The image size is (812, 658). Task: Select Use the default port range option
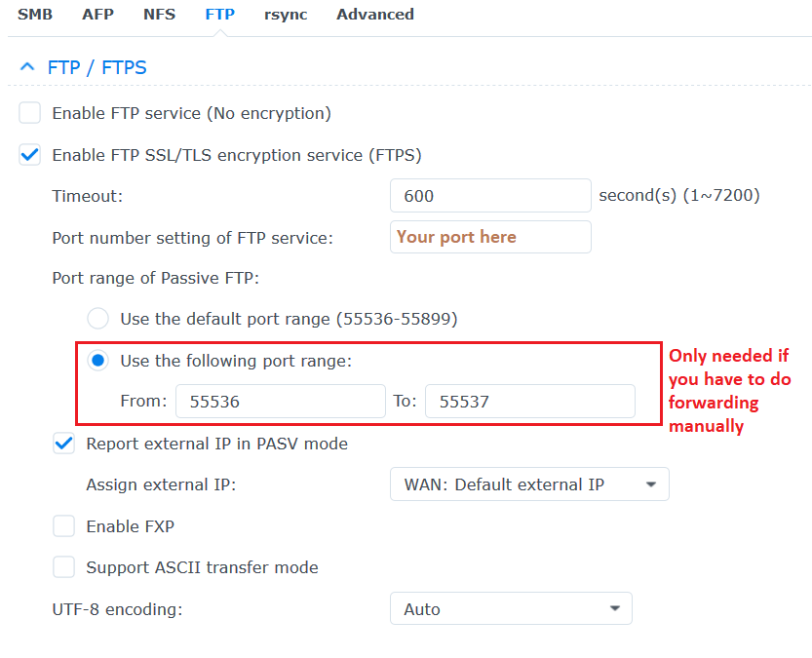(97, 319)
